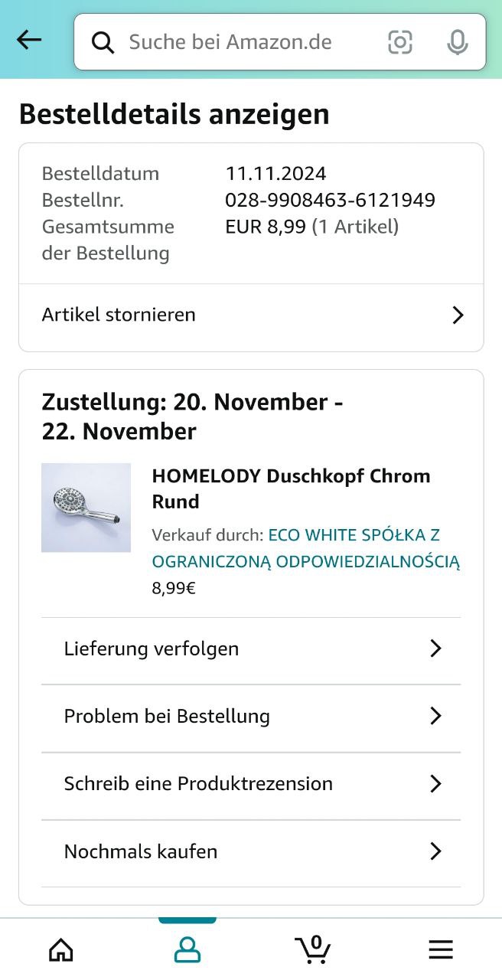Go to the Home tab

(x=61, y=949)
